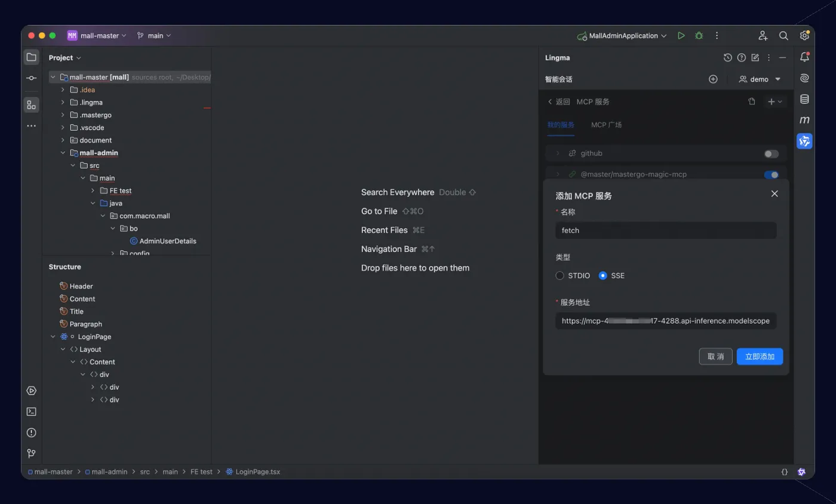Switch to MCP 广场 tab
Viewport: 836px width, 504px height.
607,125
